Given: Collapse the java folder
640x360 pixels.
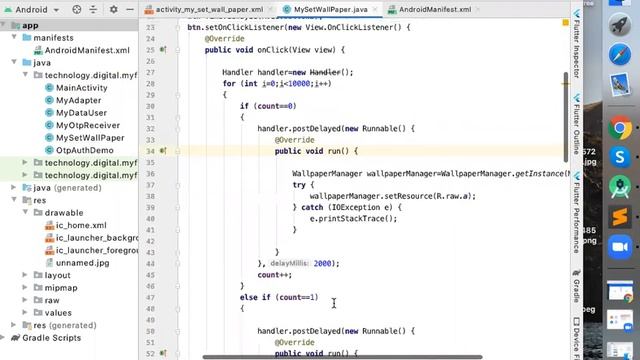Looking at the screenshot, I should click(14, 62).
